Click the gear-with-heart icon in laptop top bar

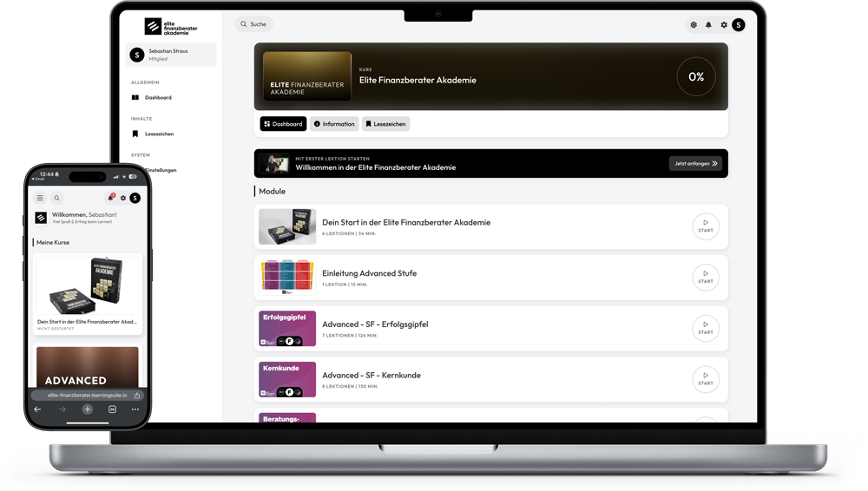pos(694,25)
